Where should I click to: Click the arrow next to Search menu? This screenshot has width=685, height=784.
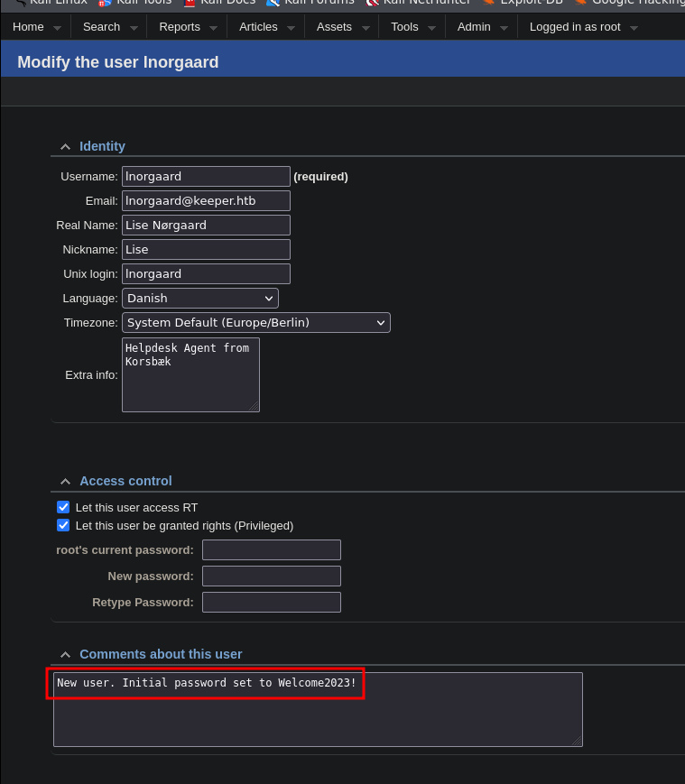(134, 28)
